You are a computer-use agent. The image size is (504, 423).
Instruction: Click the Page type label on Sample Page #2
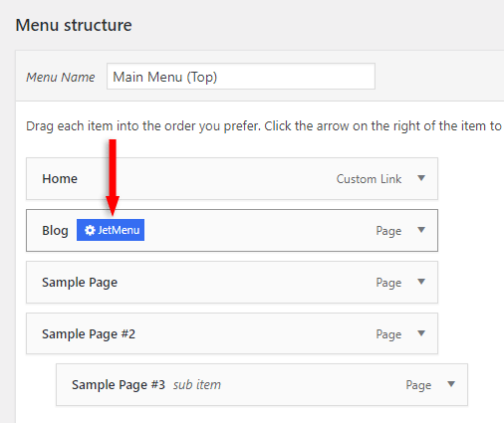click(388, 334)
